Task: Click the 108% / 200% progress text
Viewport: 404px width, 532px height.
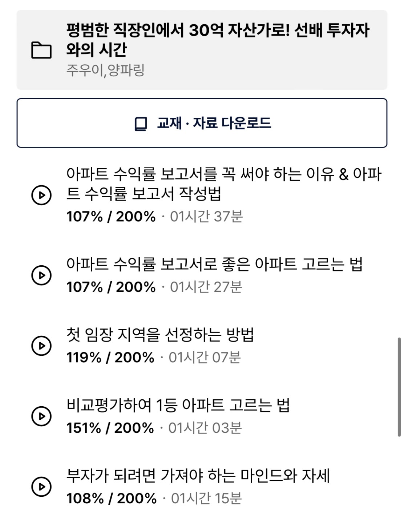Action: click(112, 499)
